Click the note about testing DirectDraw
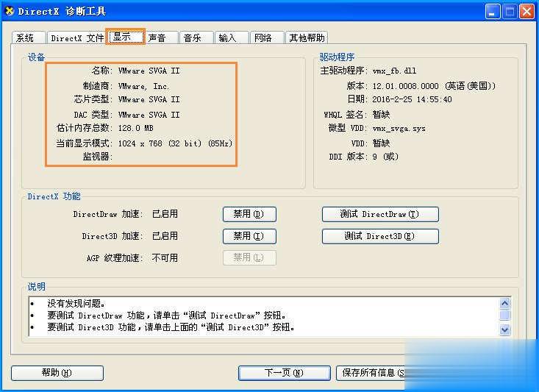The image size is (539, 392). (167, 316)
